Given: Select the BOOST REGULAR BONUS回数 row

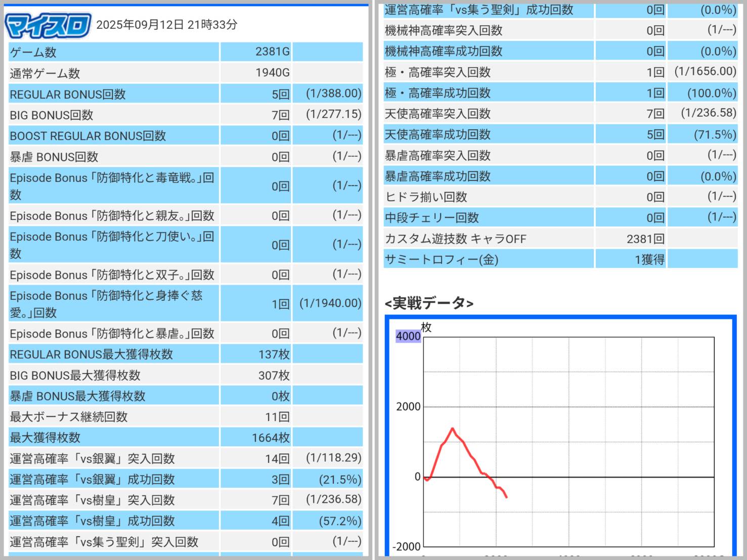Looking at the screenshot, I should 88,136.
